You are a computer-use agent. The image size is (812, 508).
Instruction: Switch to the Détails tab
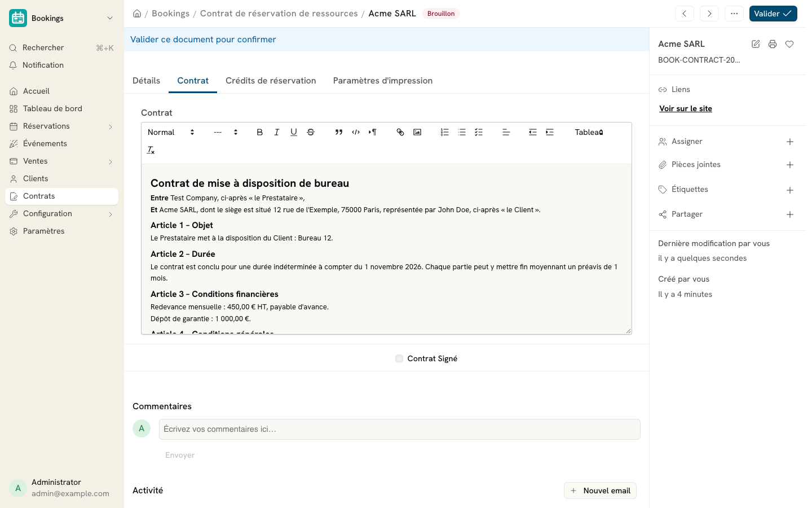[147, 81]
